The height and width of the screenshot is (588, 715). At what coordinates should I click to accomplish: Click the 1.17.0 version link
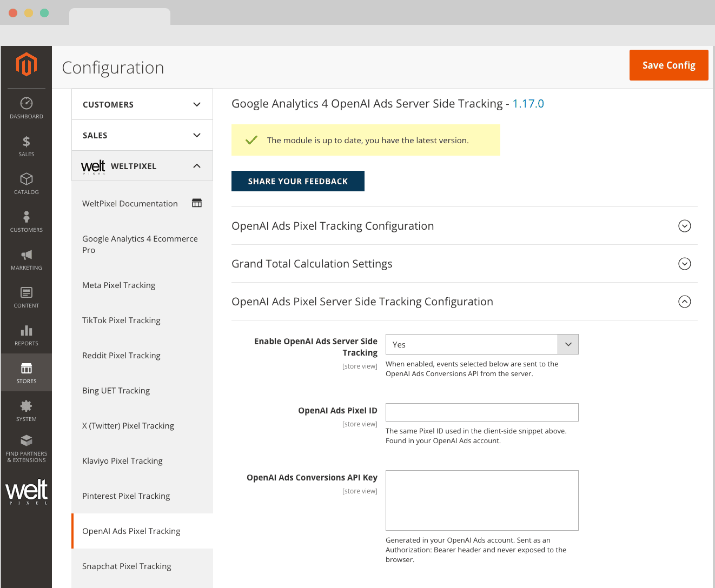[x=528, y=104]
